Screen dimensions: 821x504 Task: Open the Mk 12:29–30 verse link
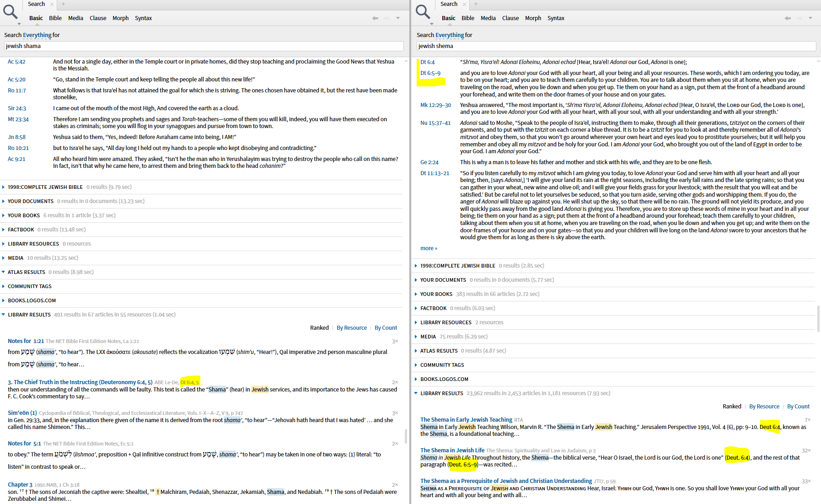pos(435,105)
